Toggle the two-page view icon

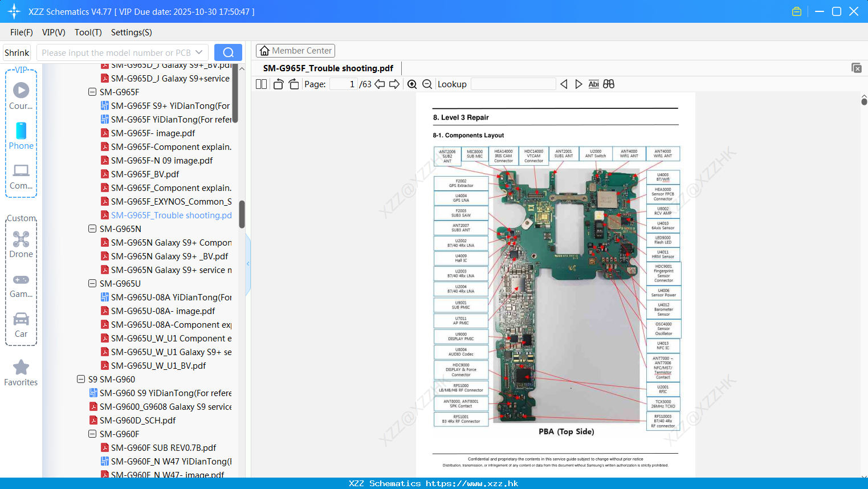261,84
